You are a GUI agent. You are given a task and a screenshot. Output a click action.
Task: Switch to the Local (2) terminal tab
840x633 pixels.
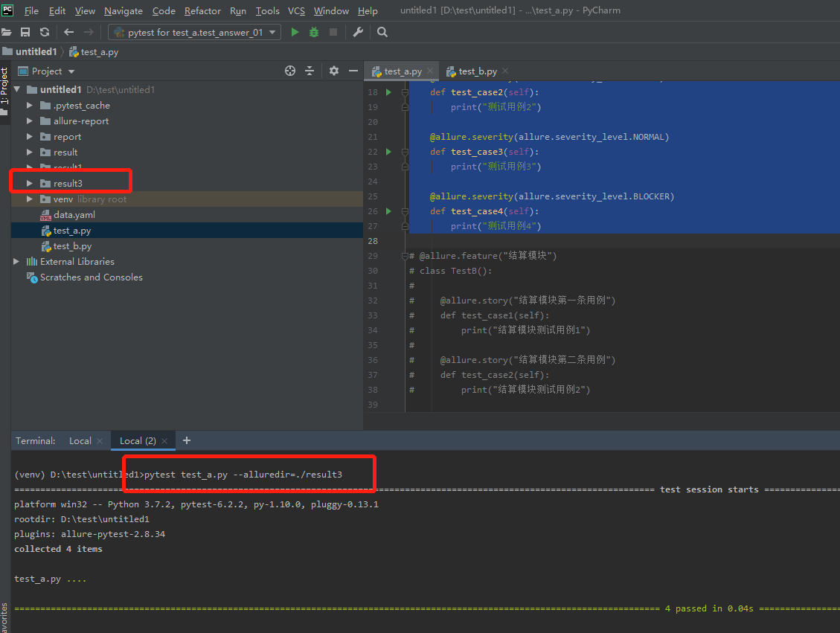coord(138,441)
